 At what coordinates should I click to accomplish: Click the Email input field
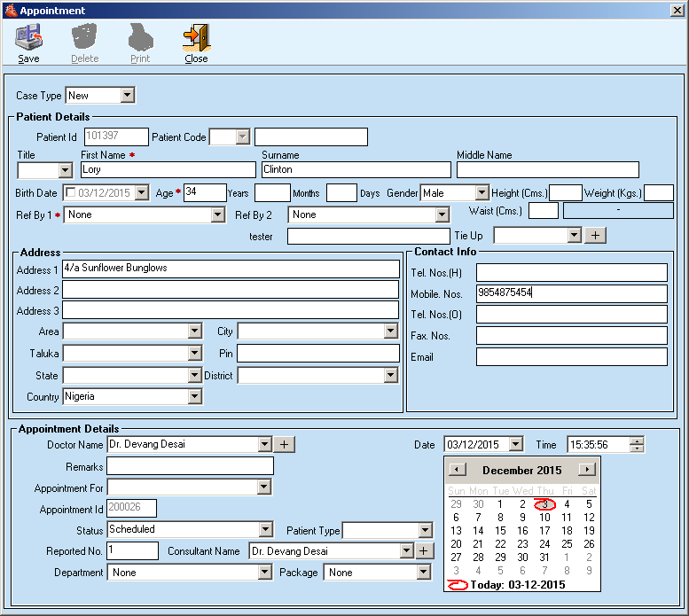click(571, 357)
